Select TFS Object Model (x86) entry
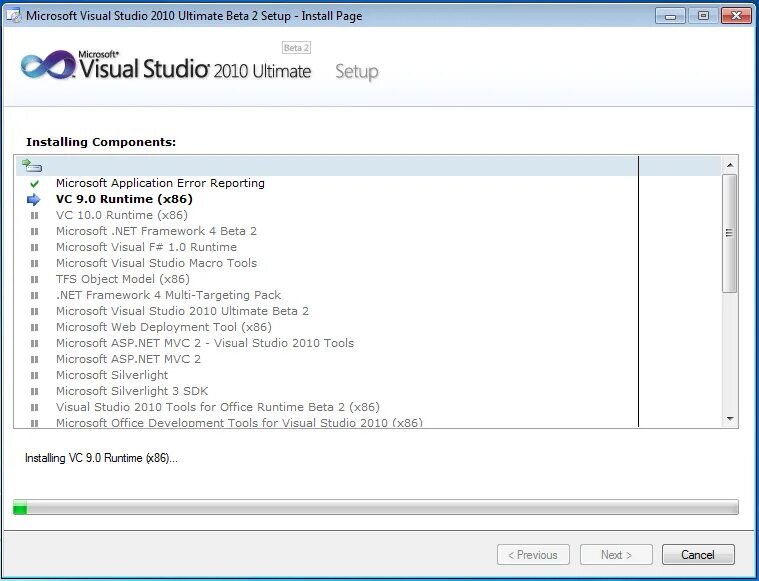This screenshot has width=759, height=581. tap(123, 279)
